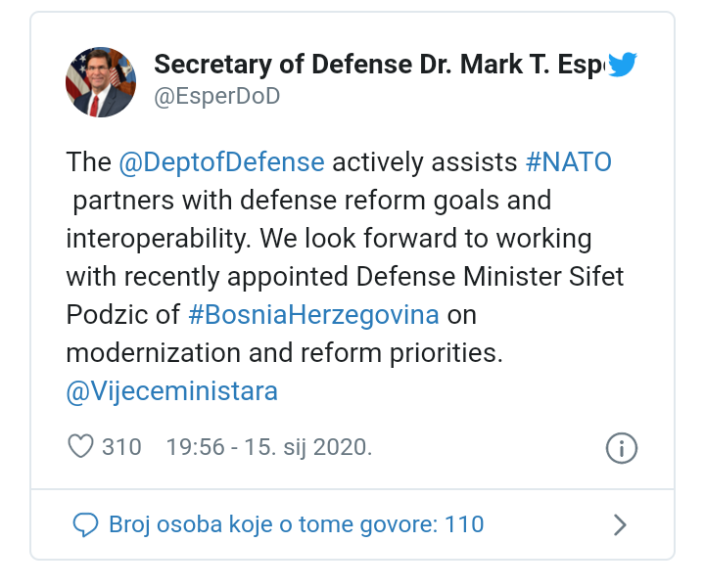705x588 pixels.
Task: Click the speech bubble reply icon
Action: pyautogui.click(x=85, y=524)
